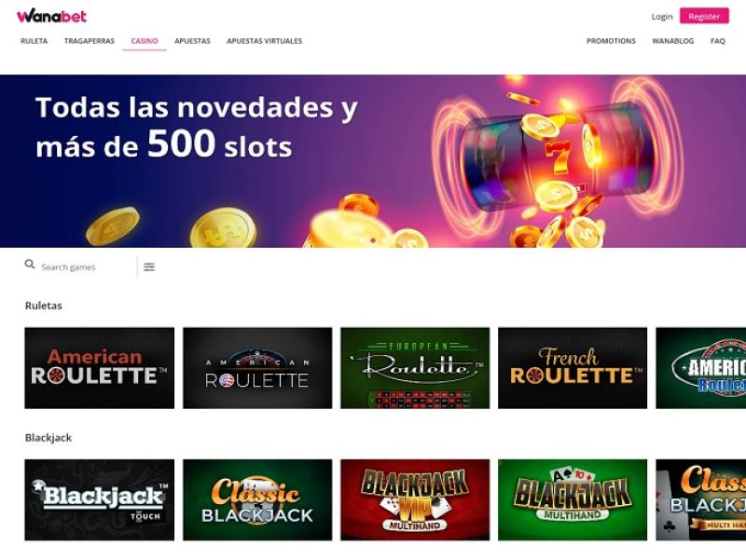Click the Wanabet logo
The height and width of the screenshot is (560, 746).
[51, 16]
